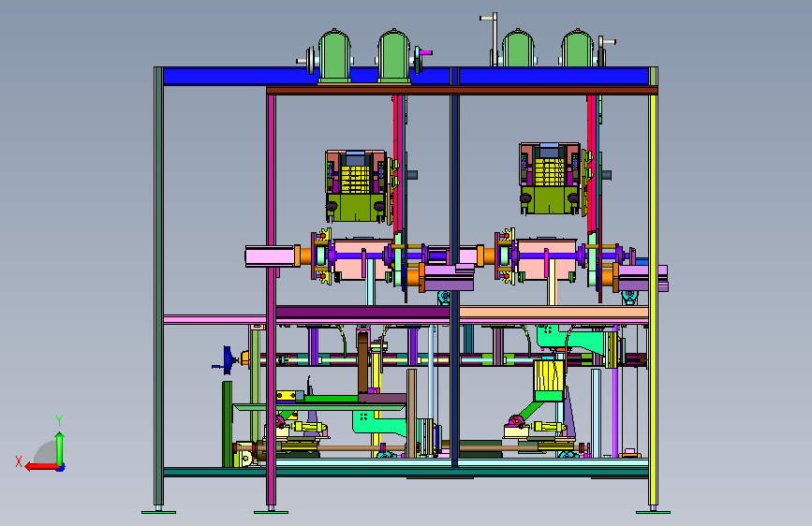Select the brown horizontal beam under the blue beam
The image size is (812, 526).
pos(462,91)
